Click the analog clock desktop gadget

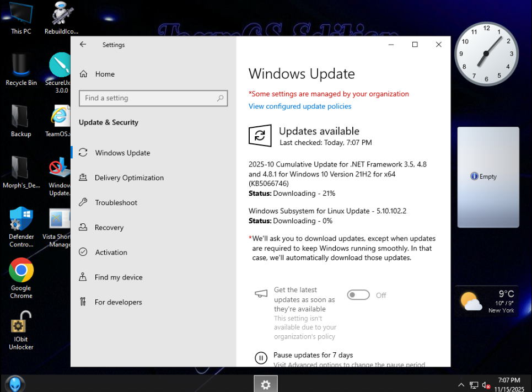pyautogui.click(x=486, y=53)
